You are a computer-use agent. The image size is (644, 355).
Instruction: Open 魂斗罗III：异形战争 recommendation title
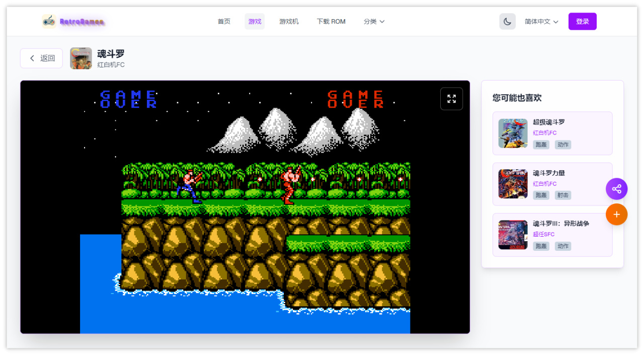[x=561, y=224]
